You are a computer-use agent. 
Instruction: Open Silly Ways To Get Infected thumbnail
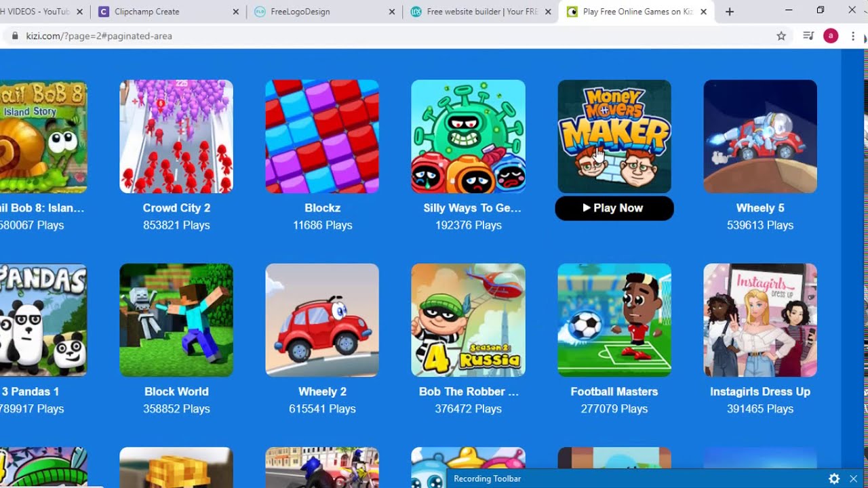468,136
